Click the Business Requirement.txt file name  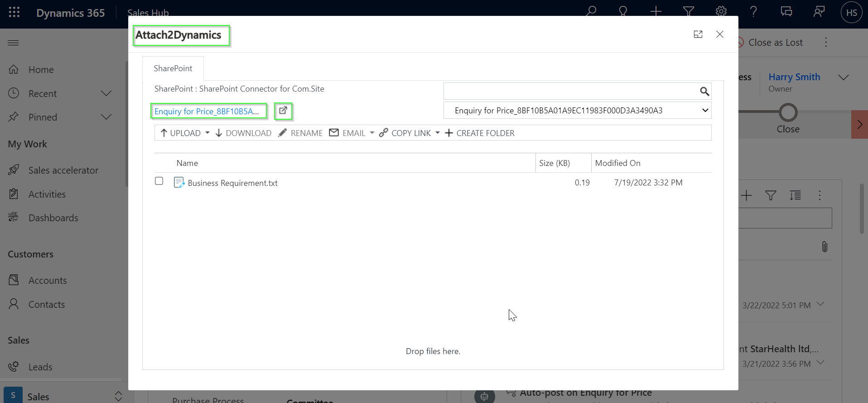tap(232, 183)
